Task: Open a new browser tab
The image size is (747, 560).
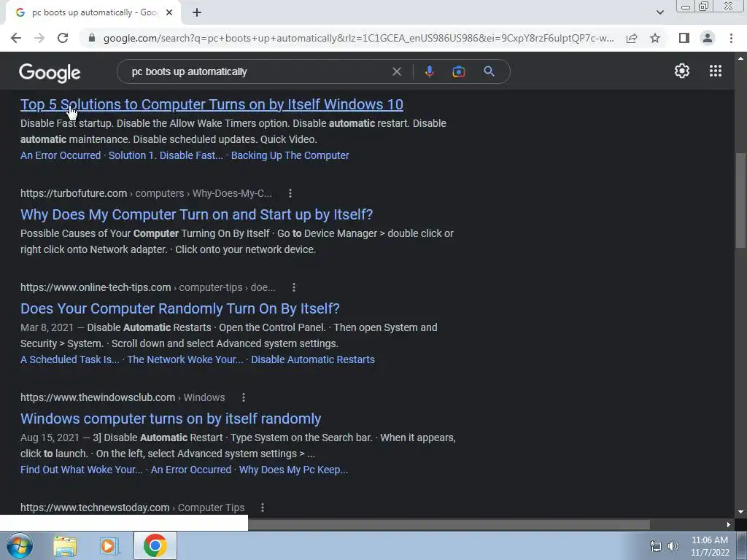Action: [197, 12]
